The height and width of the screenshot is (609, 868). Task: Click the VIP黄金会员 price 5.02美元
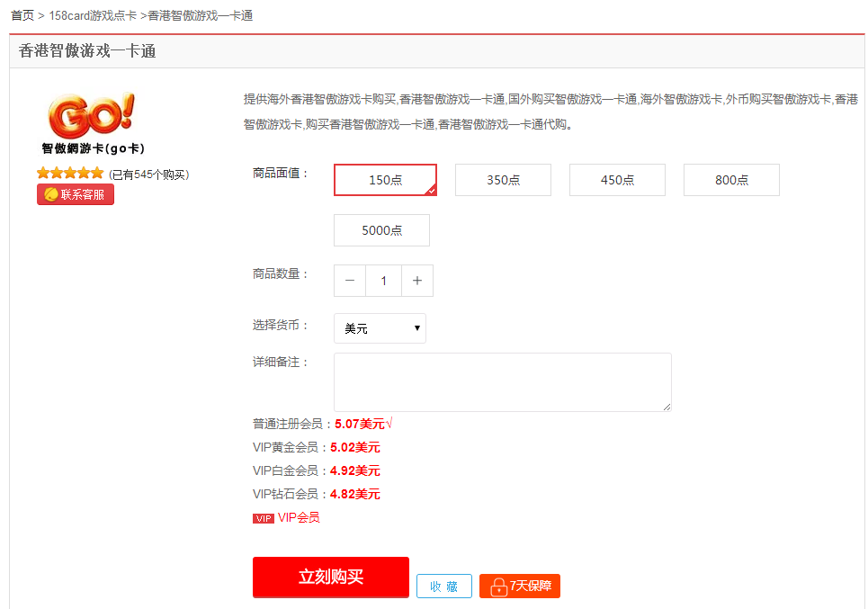tap(354, 447)
